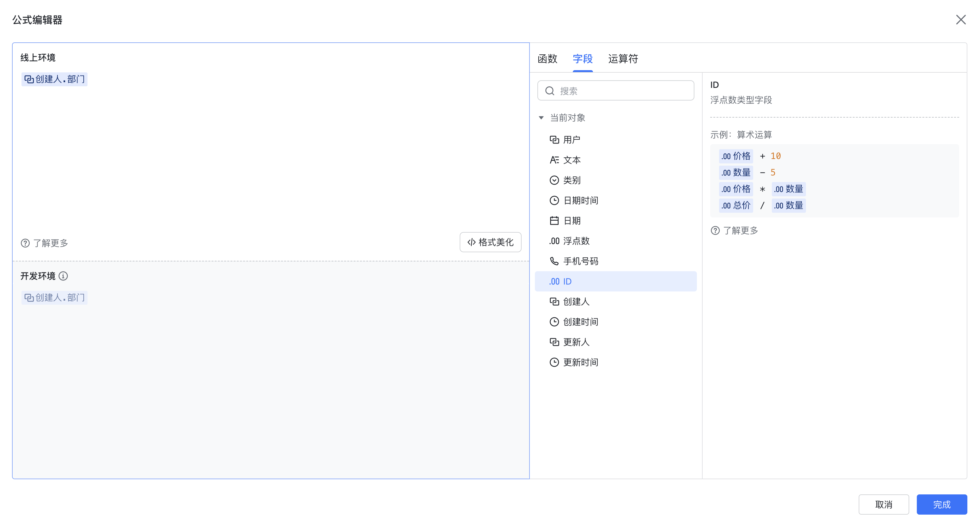Select the 类别 field
This screenshot has height=526, width=980.
[x=615, y=180]
